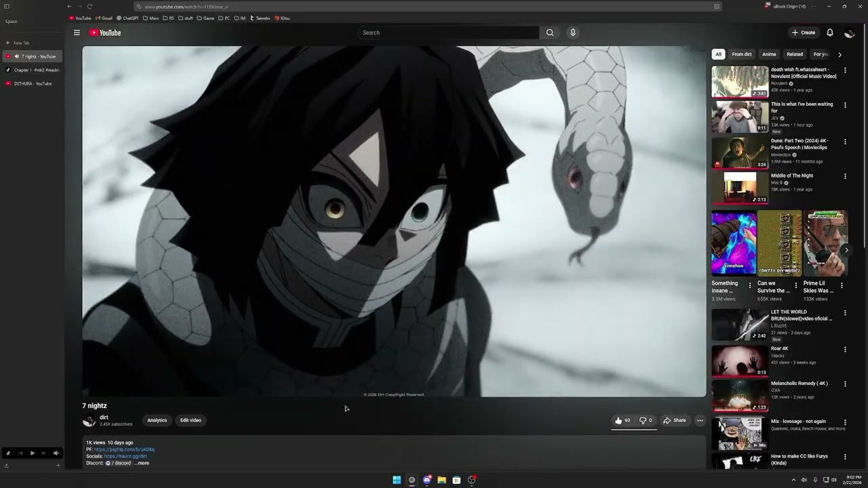
Task: Open menu for Middle of The Night video
Action: pos(845,176)
